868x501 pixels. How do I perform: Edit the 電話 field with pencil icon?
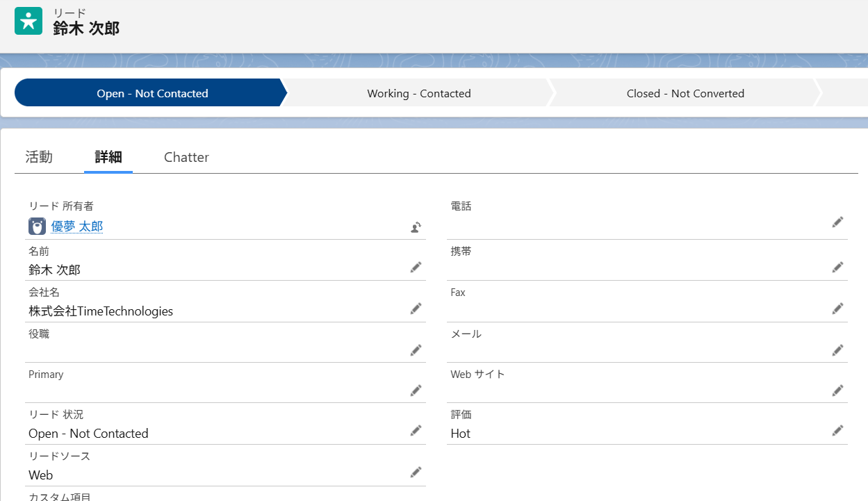tap(837, 222)
